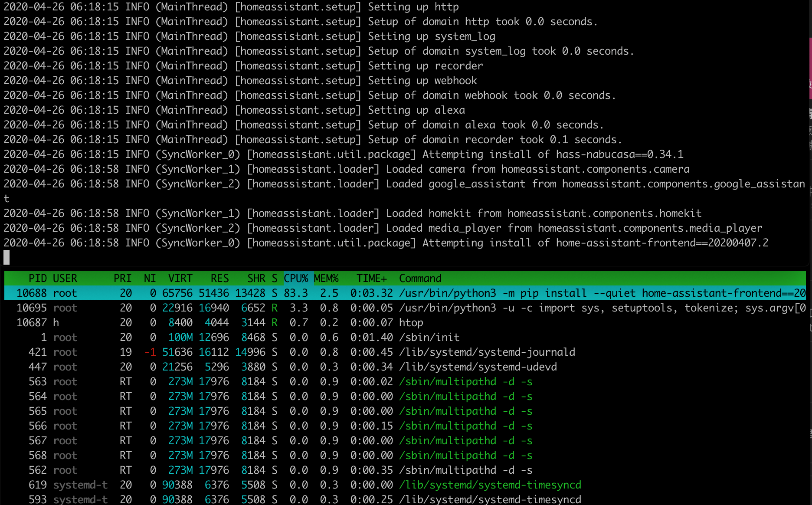
Task: Sort processes by the PRI column header
Action: coord(123,278)
